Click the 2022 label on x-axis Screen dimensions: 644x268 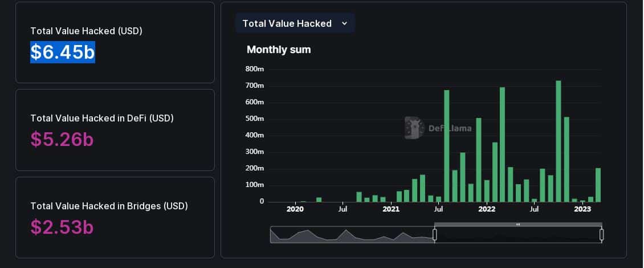tap(487, 209)
